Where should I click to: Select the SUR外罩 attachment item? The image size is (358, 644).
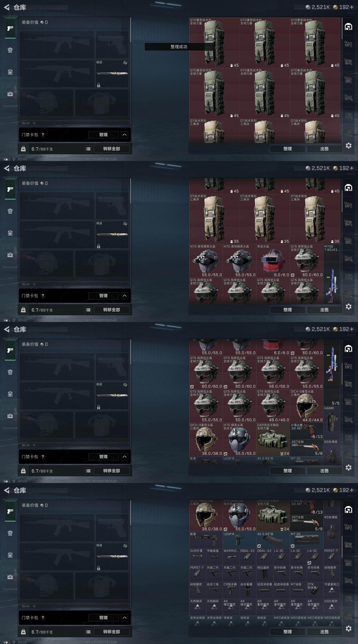[197, 556]
